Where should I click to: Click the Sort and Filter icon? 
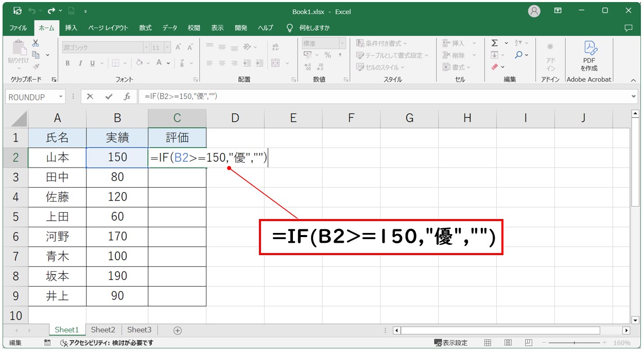point(519,43)
